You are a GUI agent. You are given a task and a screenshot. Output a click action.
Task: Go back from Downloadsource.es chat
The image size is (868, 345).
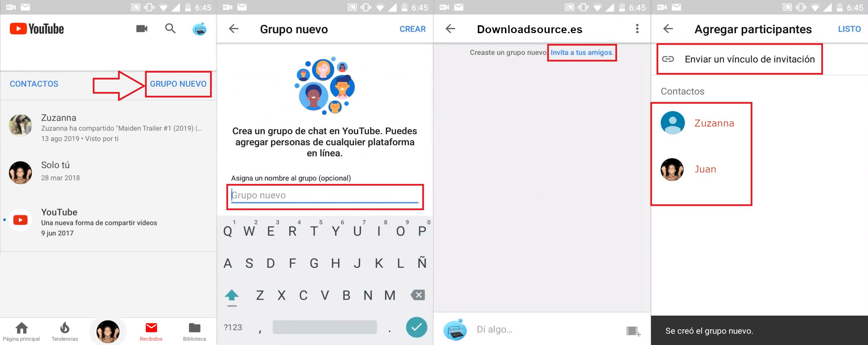pos(451,29)
